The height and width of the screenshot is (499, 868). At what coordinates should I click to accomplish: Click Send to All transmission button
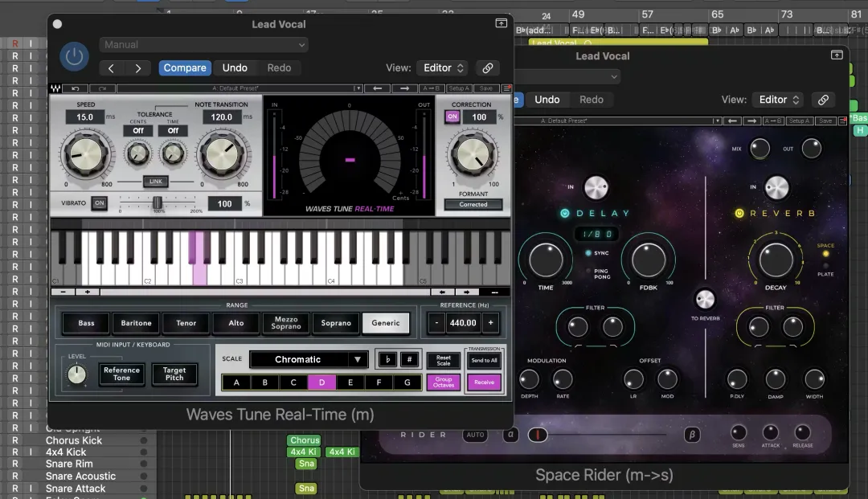click(x=485, y=361)
